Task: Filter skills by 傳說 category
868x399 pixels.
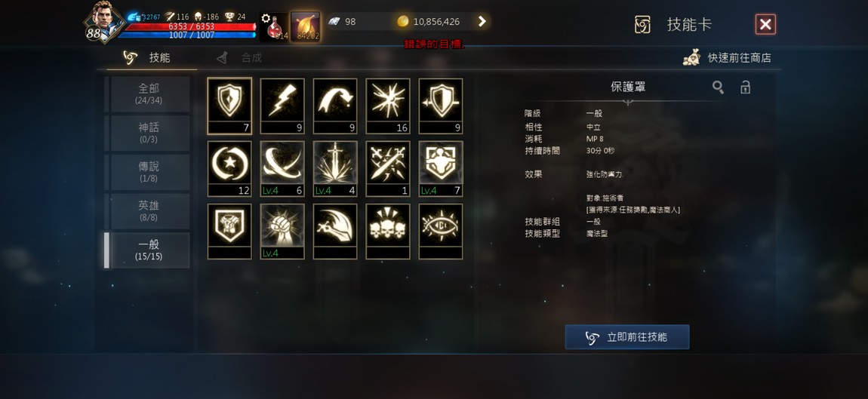Action: (x=149, y=172)
